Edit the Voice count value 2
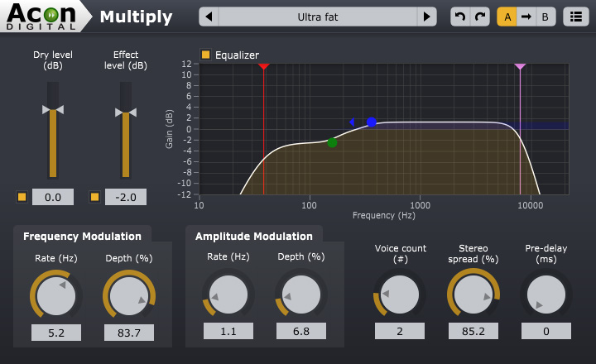 click(x=400, y=331)
